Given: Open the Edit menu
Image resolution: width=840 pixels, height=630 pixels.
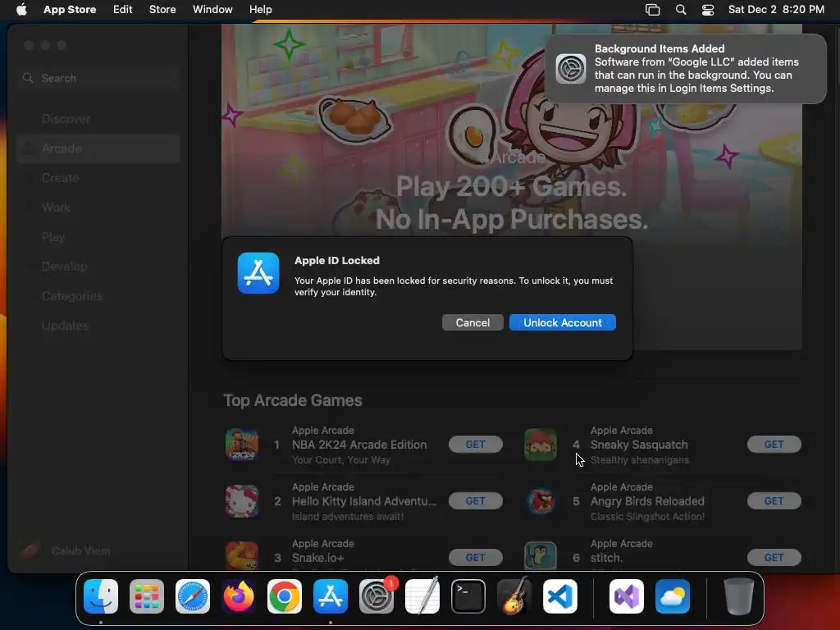Looking at the screenshot, I should point(123,9).
